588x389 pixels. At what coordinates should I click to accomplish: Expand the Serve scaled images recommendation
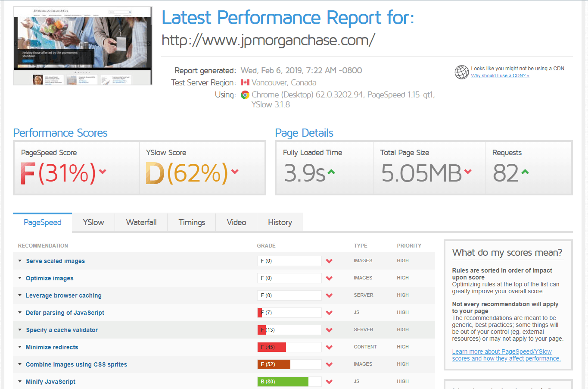(55, 261)
